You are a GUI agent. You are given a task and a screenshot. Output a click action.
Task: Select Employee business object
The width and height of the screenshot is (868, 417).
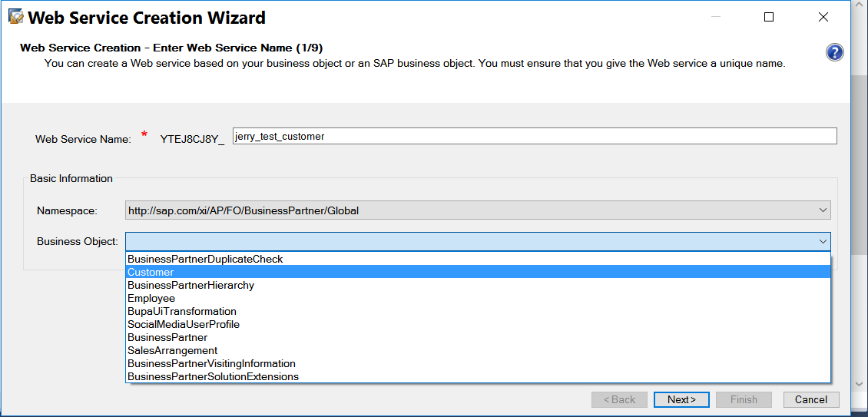[479, 299]
